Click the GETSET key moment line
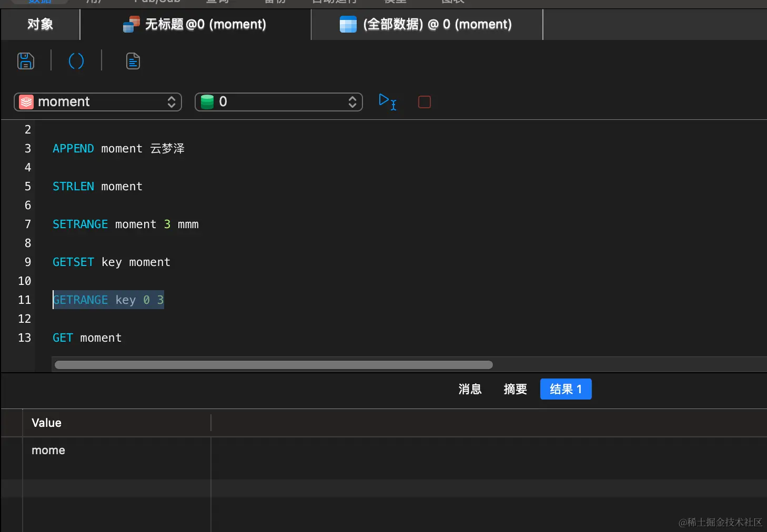767x532 pixels. (112, 262)
